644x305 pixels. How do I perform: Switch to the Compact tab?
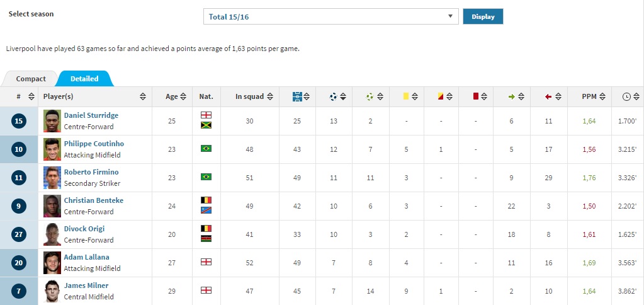click(31, 79)
